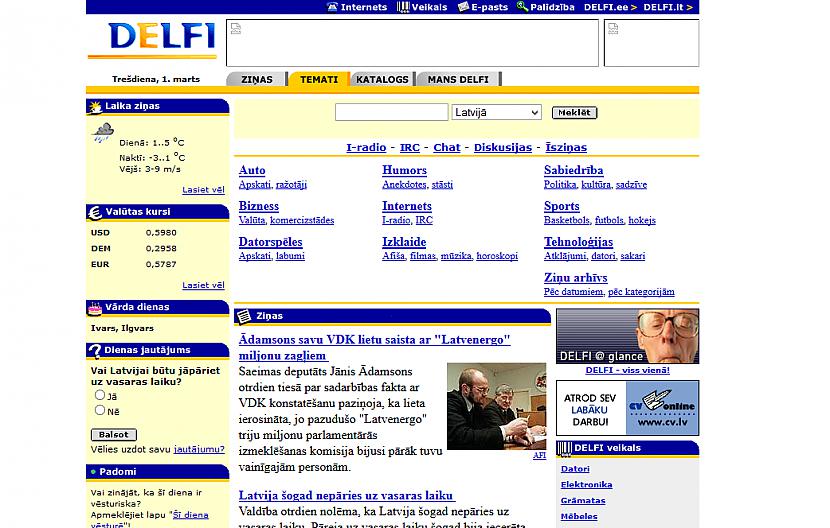Select the Nē radio button

[x=100, y=410]
